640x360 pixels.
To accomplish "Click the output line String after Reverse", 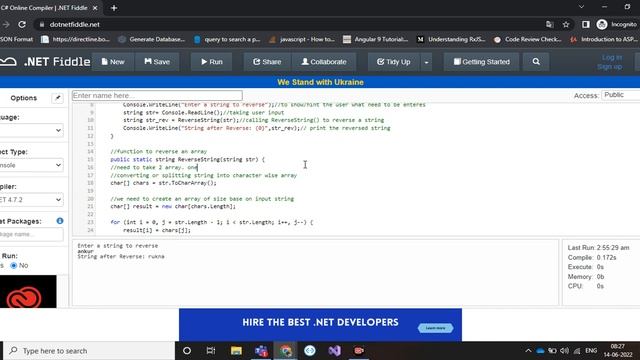I will [x=121, y=256].
